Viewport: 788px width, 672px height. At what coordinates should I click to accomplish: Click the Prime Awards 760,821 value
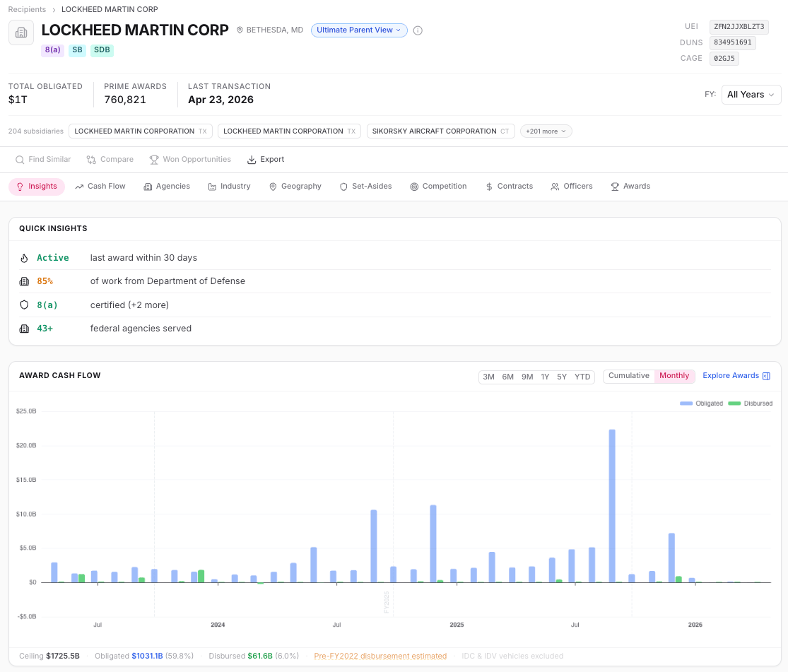point(125,100)
